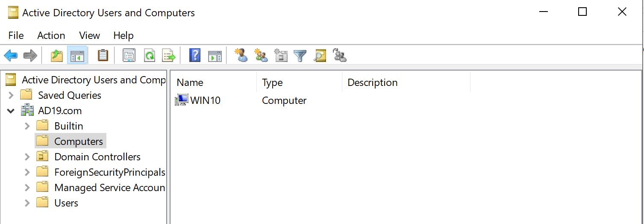
Task: Click the Domain Controllers OU folder icon
Action: pyautogui.click(x=42, y=156)
